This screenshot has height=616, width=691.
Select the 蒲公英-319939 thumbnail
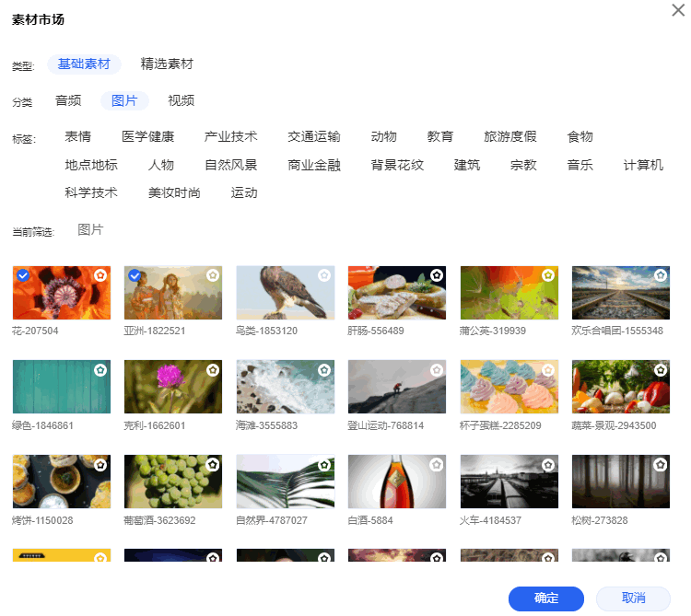[509, 293]
